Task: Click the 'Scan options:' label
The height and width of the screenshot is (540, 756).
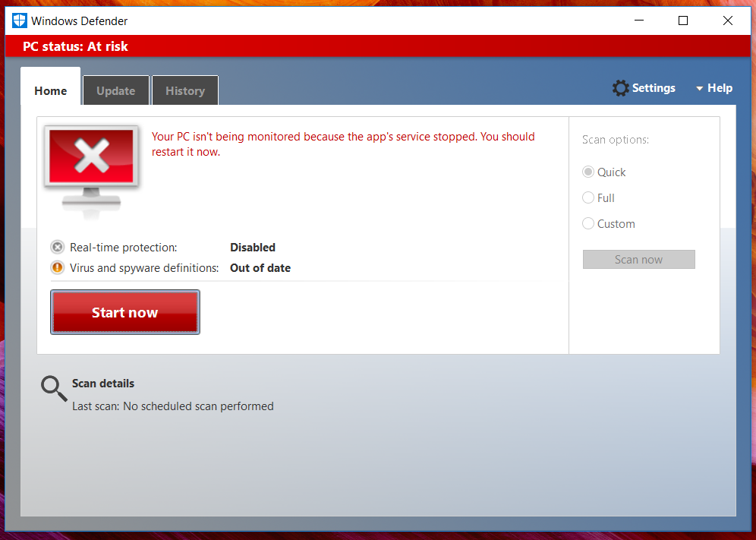Action: click(x=616, y=140)
